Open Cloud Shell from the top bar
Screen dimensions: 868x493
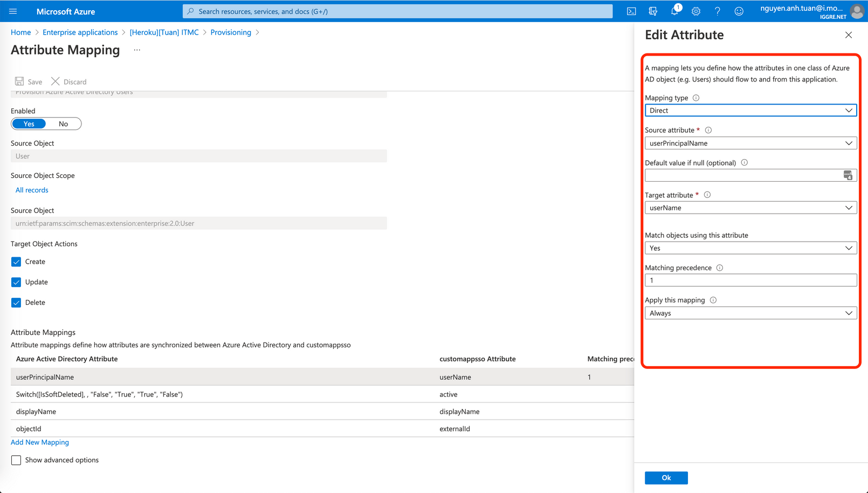pyautogui.click(x=631, y=11)
